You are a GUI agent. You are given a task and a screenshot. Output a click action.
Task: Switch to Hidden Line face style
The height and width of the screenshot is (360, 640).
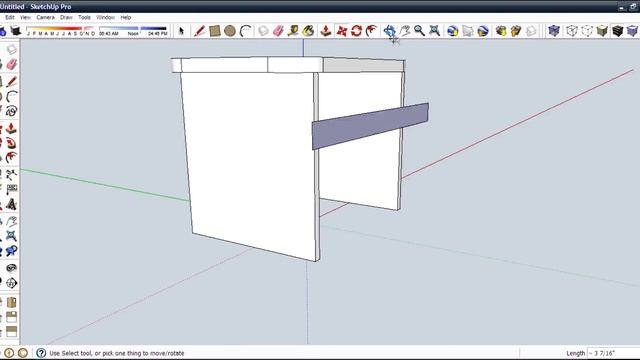pos(587,31)
